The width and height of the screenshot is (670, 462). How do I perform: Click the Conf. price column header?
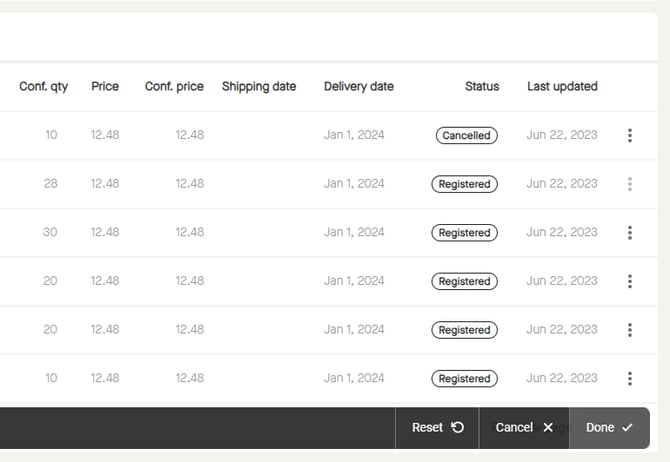pos(174,86)
